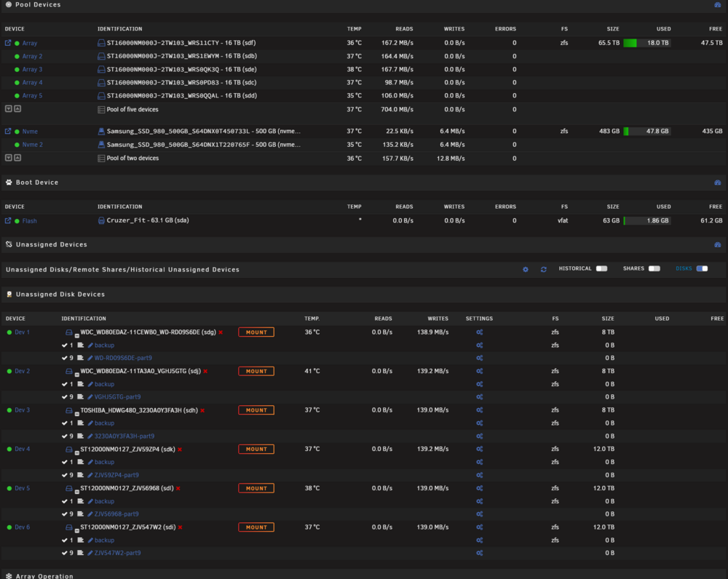Collapse Dev 1 WDC sdg partitions
The width and height of the screenshot is (728, 579).
tap(76, 335)
